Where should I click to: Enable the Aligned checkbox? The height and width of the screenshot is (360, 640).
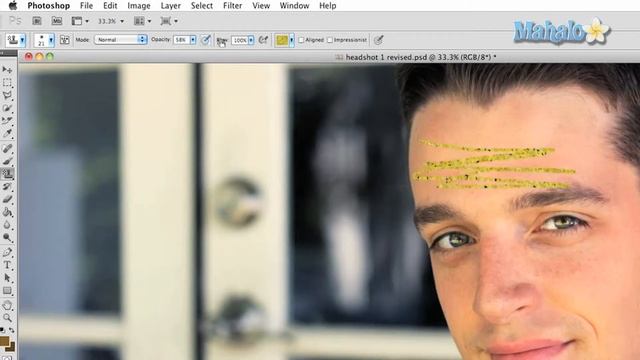point(301,40)
